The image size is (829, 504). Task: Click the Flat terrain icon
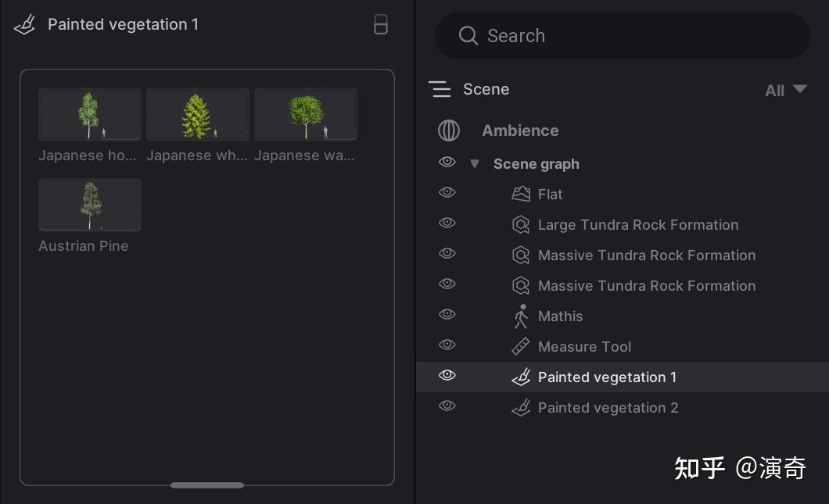521,194
